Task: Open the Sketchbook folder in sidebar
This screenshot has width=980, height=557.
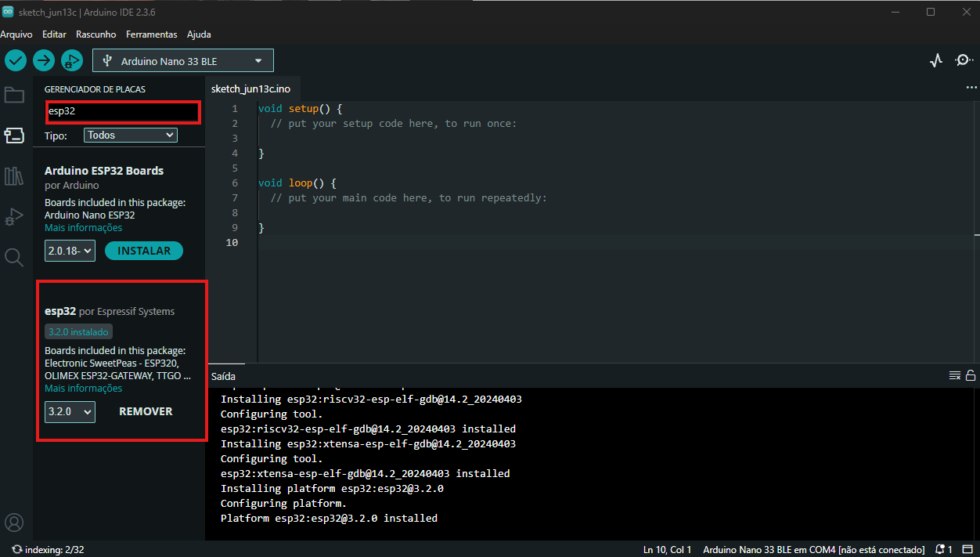Action: 14,96
